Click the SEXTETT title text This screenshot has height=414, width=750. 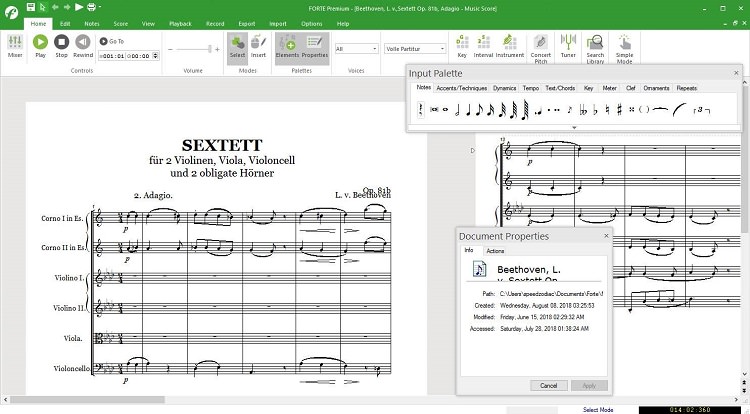pos(222,145)
